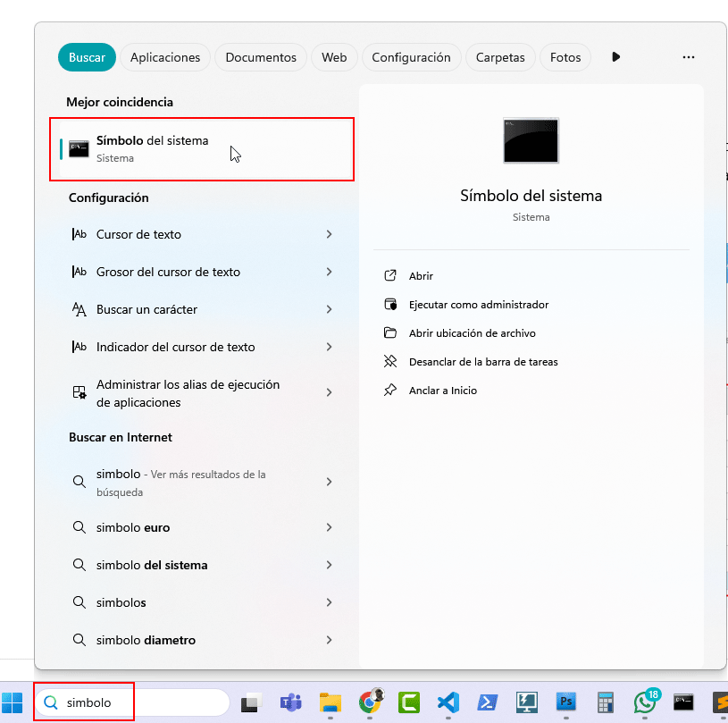The image size is (728, 723).
Task: Click the Abrir action
Action: [421, 276]
